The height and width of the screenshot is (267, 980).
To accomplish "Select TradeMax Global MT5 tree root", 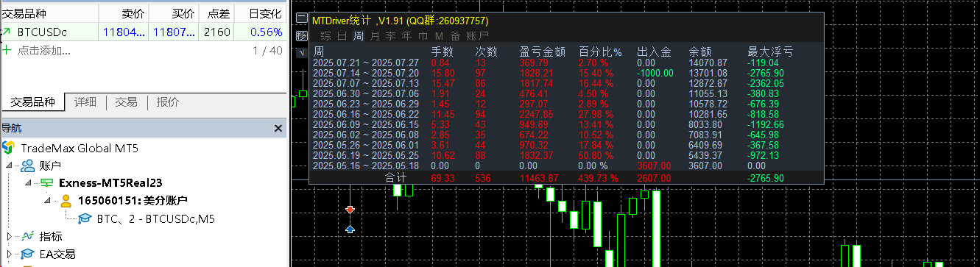I will [80, 148].
